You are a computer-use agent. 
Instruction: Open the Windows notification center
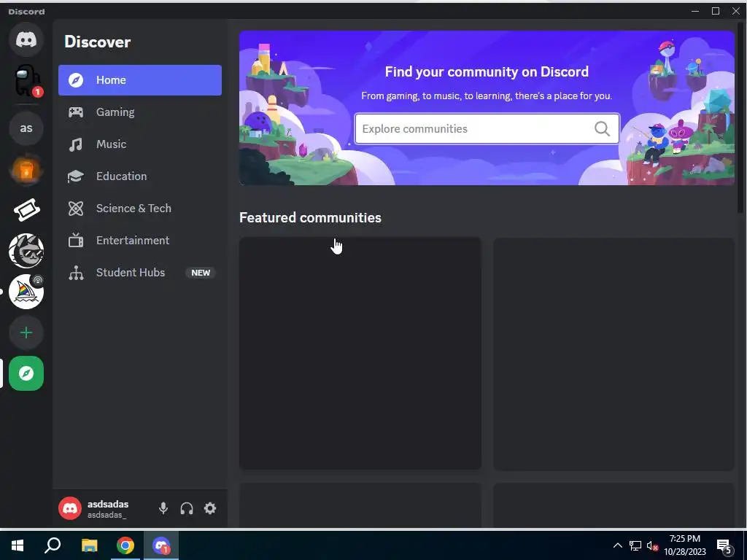click(x=724, y=545)
